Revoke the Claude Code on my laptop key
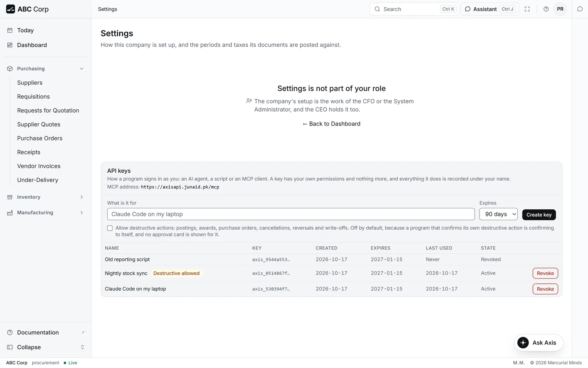The width and height of the screenshot is (588, 368). (545, 289)
